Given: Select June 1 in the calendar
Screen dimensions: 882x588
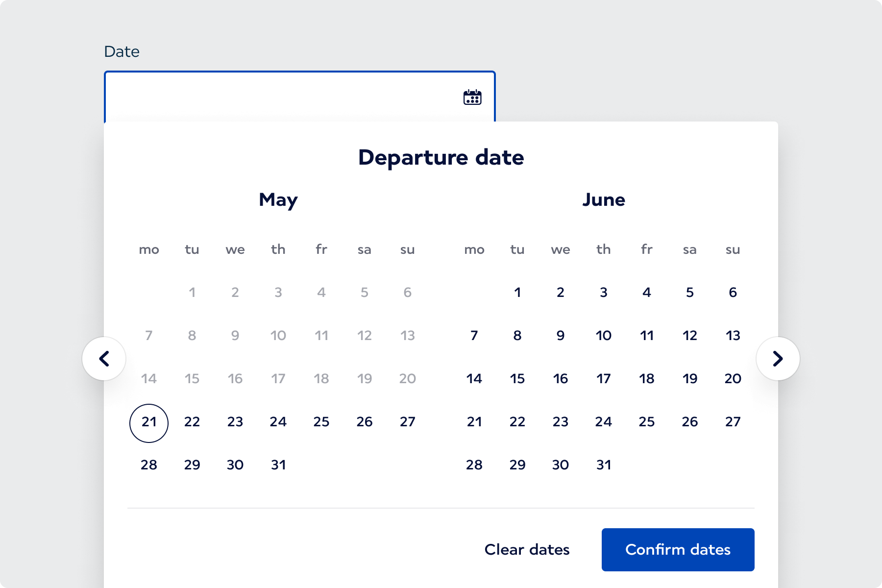Looking at the screenshot, I should tap(517, 292).
